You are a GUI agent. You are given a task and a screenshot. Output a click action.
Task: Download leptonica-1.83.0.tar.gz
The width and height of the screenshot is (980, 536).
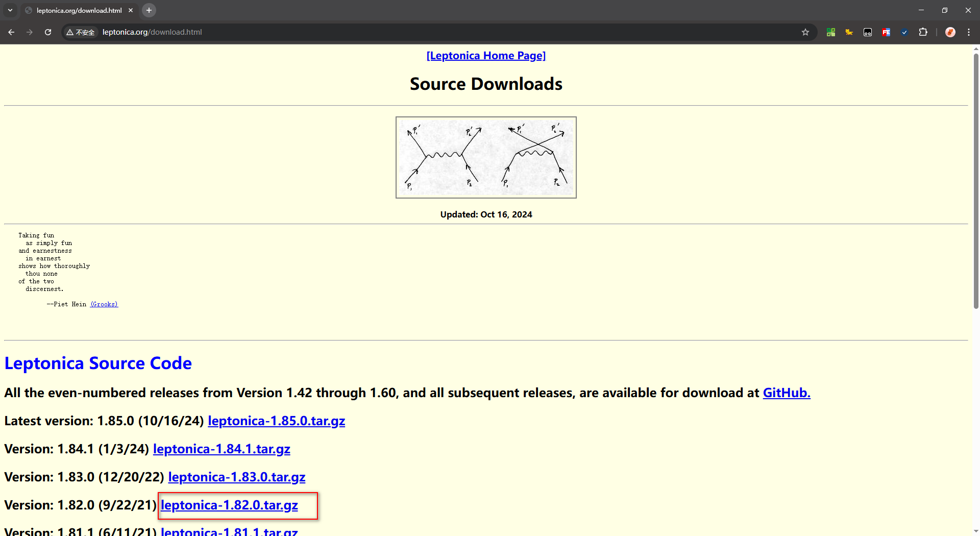[x=237, y=477]
